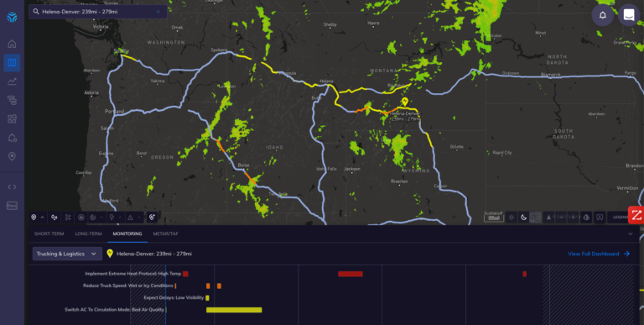Collapse the bottom monitoring panel chevron
Screen dimensions: 644x325
point(631,233)
